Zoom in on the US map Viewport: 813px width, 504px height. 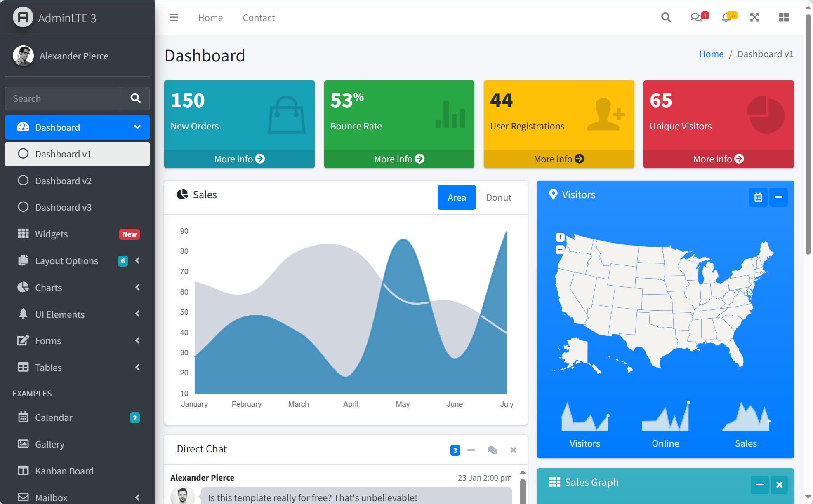[560, 237]
